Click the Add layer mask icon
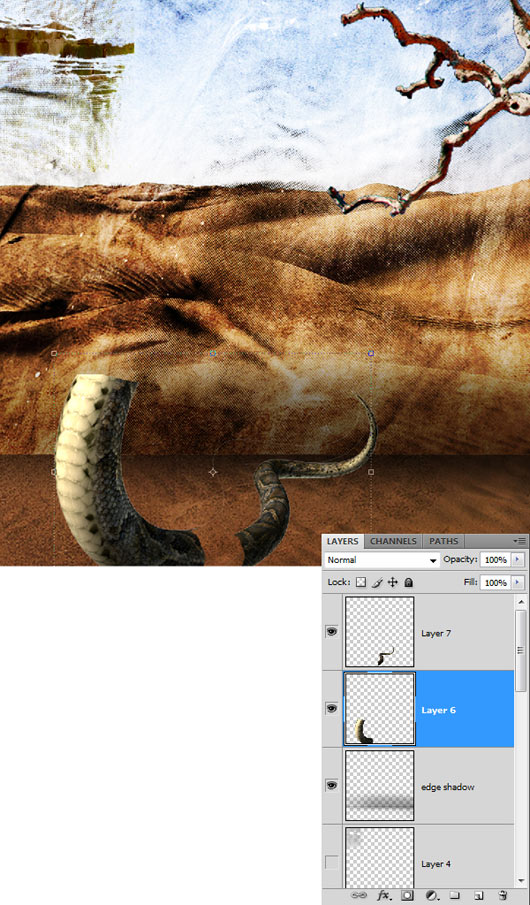 408,896
